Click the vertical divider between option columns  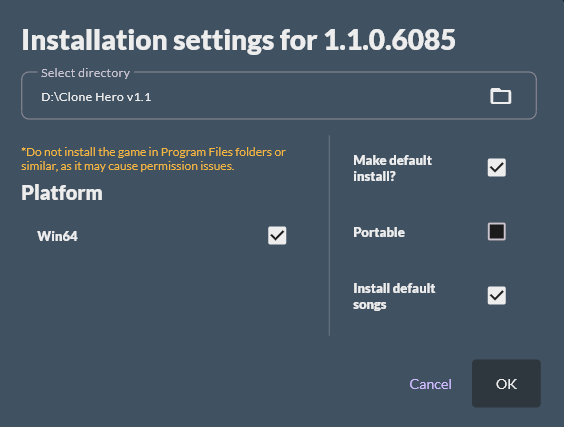[x=329, y=235]
